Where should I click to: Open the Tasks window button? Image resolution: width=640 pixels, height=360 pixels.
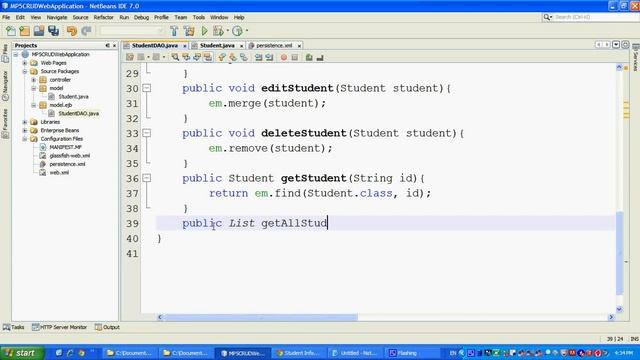pos(13,327)
